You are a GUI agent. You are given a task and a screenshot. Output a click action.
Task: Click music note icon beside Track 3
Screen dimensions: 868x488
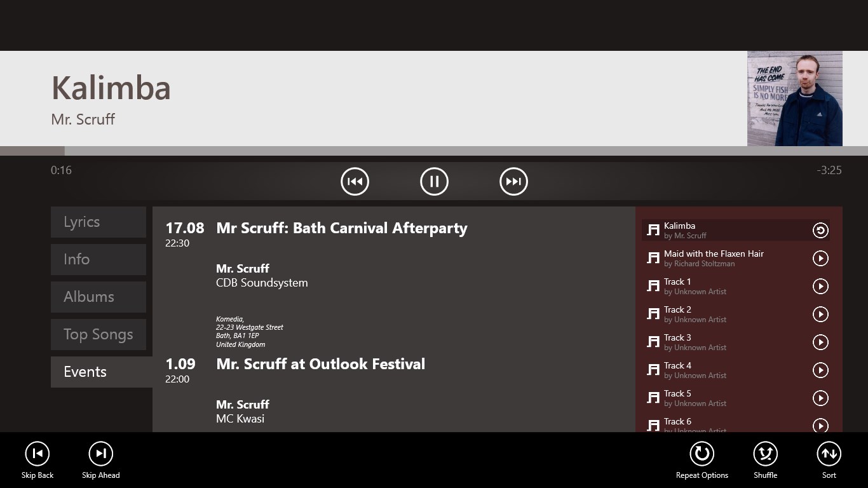coord(653,342)
